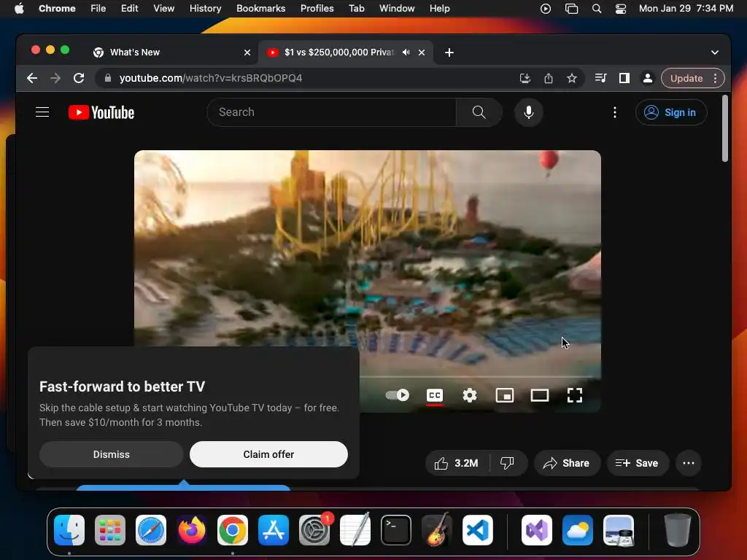Screen dimensions: 747x560
Task: Open YouTube settings three-dot menu
Action: [614, 112]
